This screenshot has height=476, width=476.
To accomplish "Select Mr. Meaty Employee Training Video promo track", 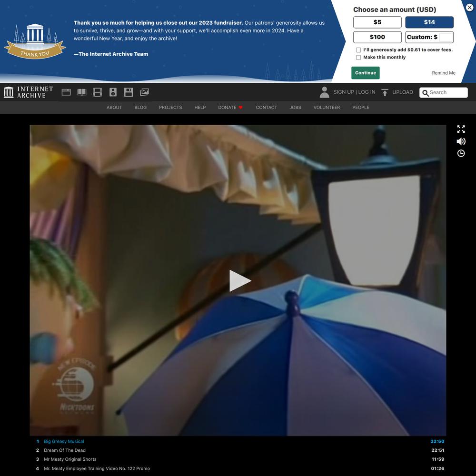I will coord(97,468).
